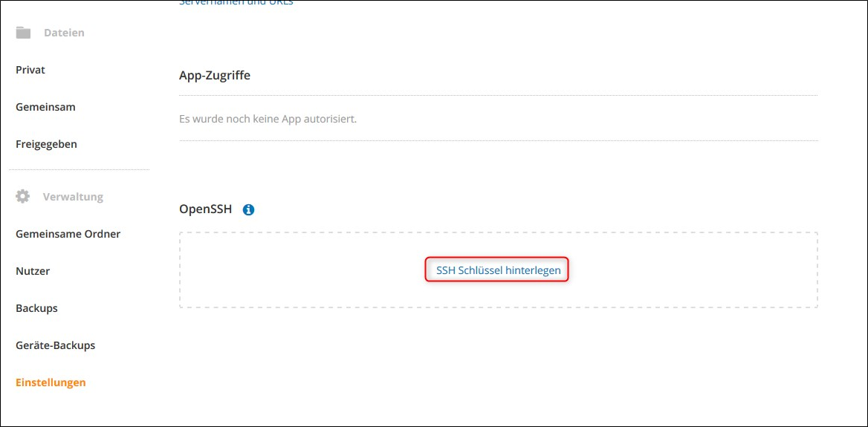The image size is (868, 427).
Task: Click the OpenSSH heading text
Action: pyautogui.click(x=206, y=209)
